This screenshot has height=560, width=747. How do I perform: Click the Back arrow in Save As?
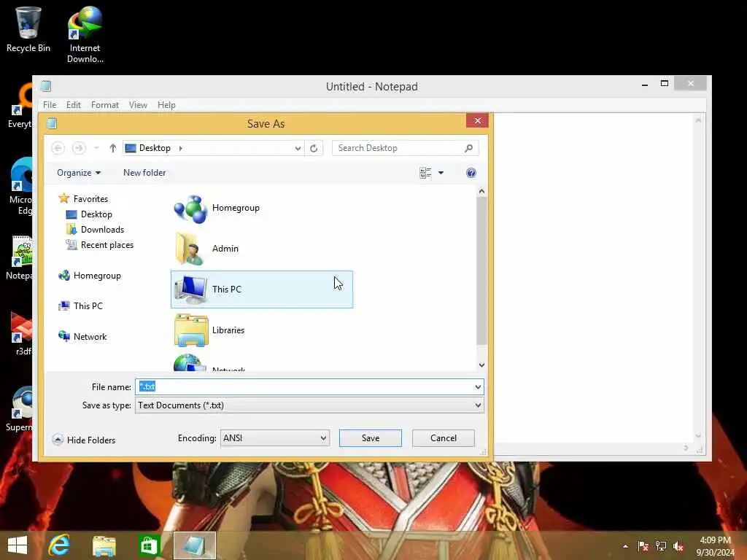58,148
